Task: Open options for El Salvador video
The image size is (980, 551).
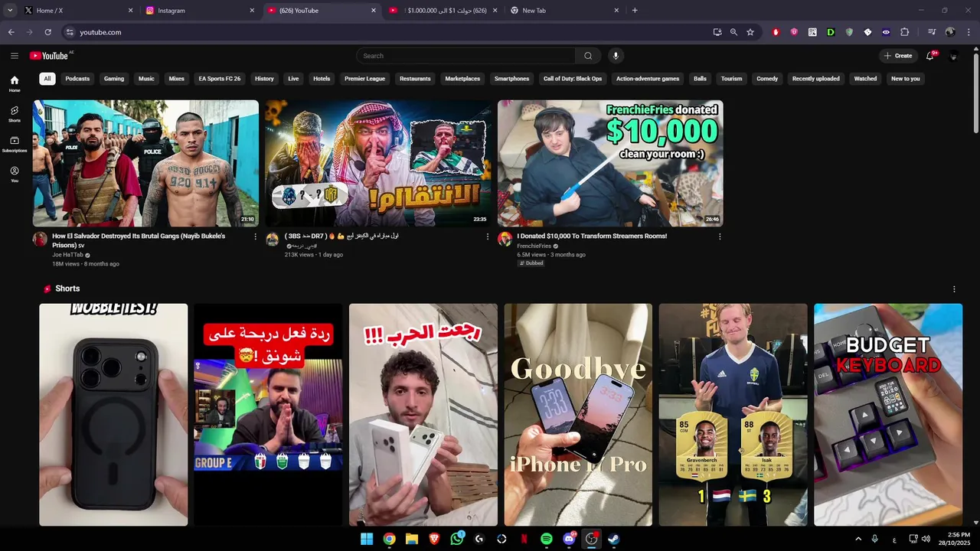Action: click(255, 236)
